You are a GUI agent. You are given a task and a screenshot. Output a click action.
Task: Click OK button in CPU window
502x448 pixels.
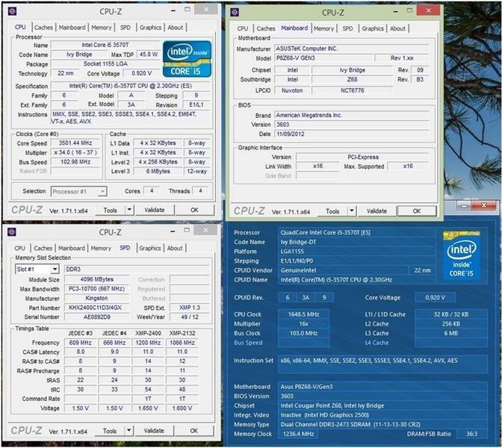click(194, 210)
